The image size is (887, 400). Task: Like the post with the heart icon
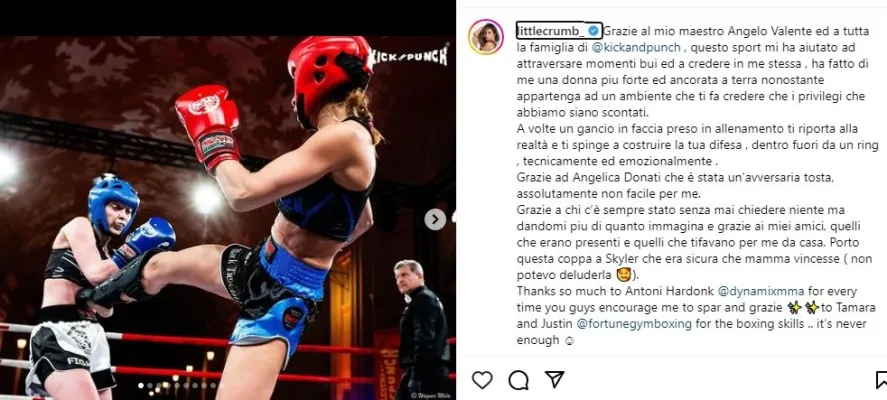(482, 380)
